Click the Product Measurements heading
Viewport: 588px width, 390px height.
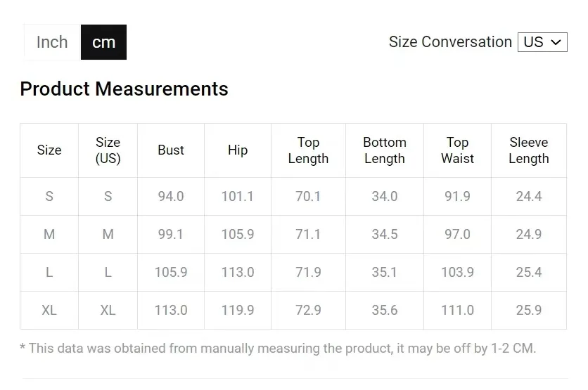coord(124,89)
